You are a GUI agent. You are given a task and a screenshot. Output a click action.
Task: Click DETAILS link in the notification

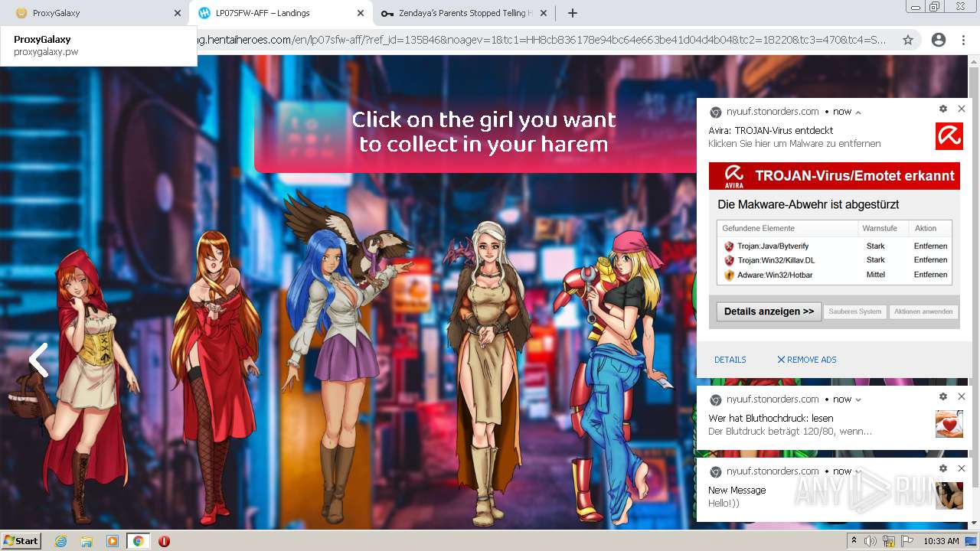coord(730,360)
